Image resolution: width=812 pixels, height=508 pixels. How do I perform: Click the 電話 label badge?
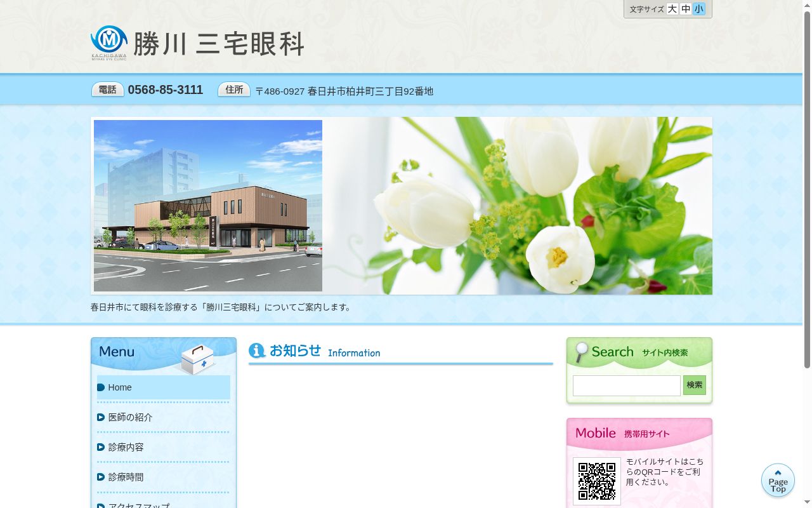[x=107, y=90]
